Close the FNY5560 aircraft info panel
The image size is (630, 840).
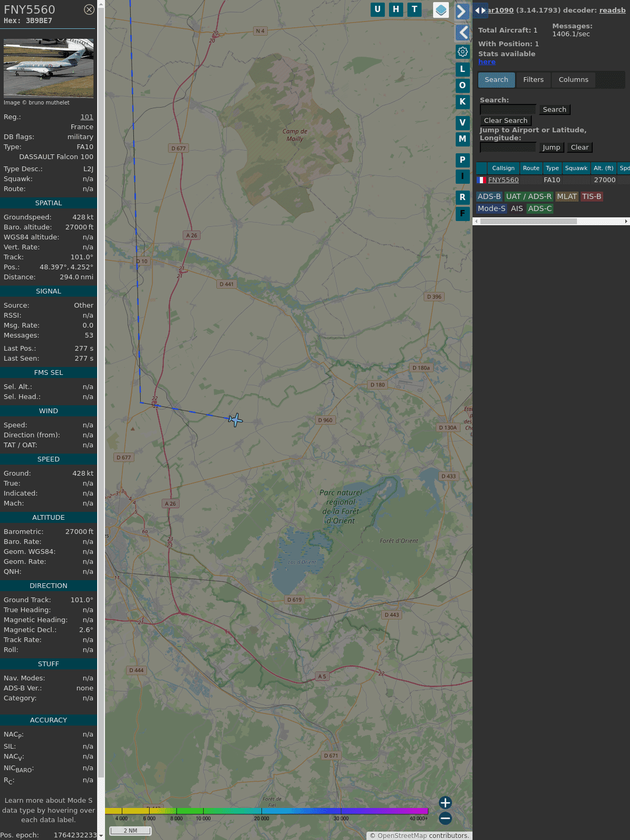[x=89, y=9]
